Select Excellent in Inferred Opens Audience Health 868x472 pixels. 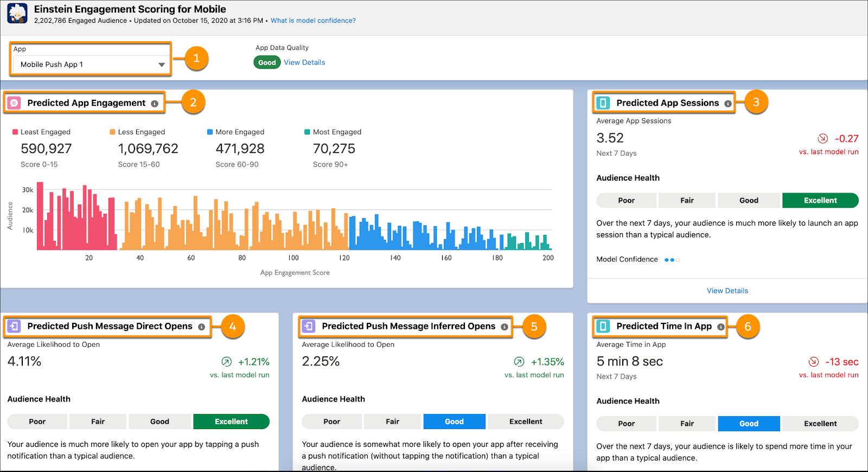pos(526,422)
